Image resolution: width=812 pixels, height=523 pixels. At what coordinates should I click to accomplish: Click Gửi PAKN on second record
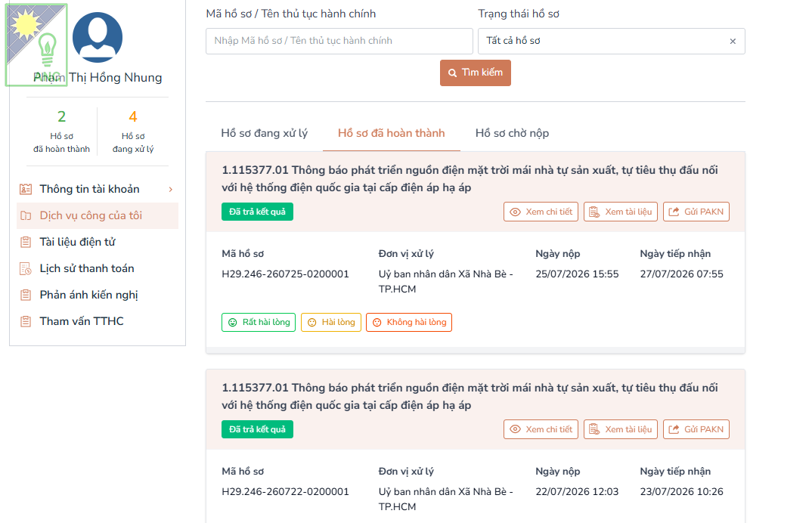pyautogui.click(x=696, y=429)
